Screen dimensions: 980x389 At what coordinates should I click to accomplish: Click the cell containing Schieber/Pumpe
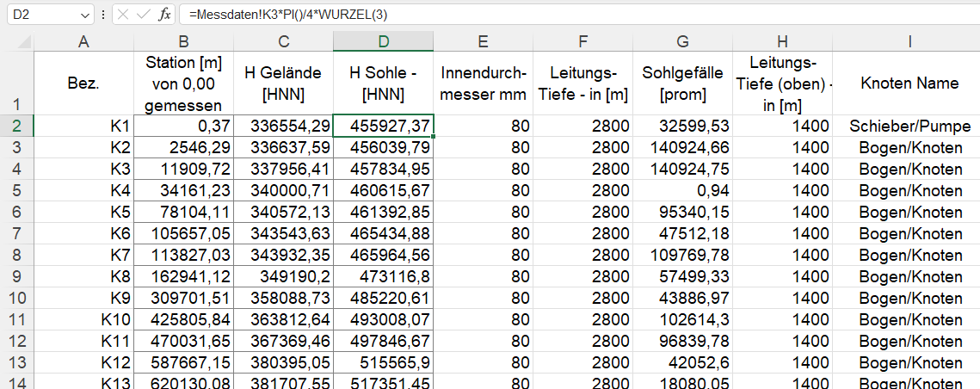[x=909, y=127]
